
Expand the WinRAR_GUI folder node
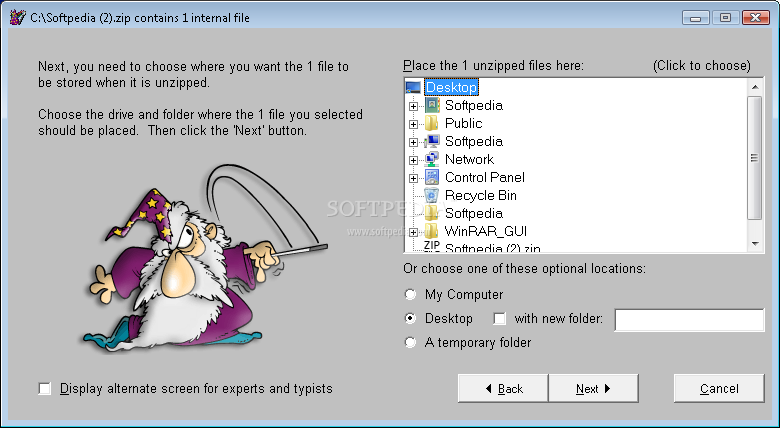point(413,231)
